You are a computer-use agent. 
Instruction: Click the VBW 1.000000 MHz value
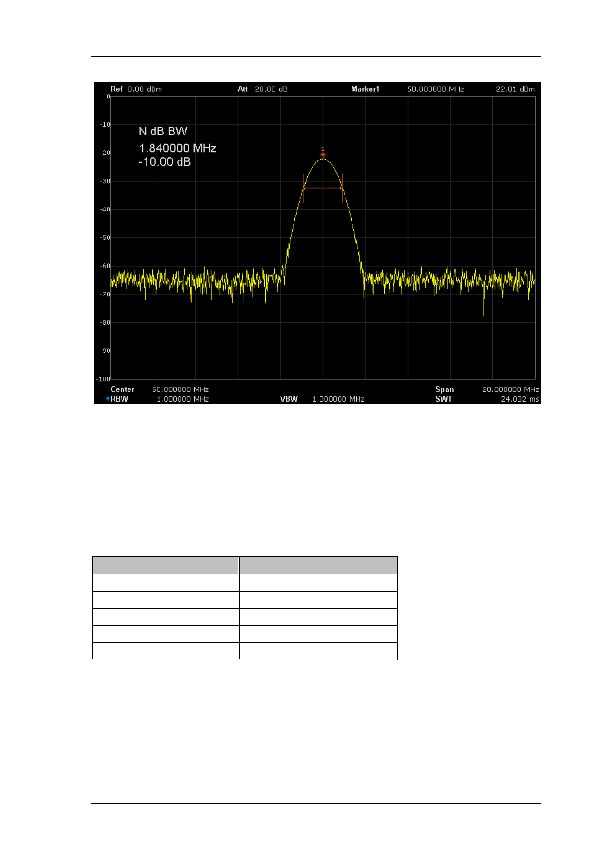coord(338,399)
